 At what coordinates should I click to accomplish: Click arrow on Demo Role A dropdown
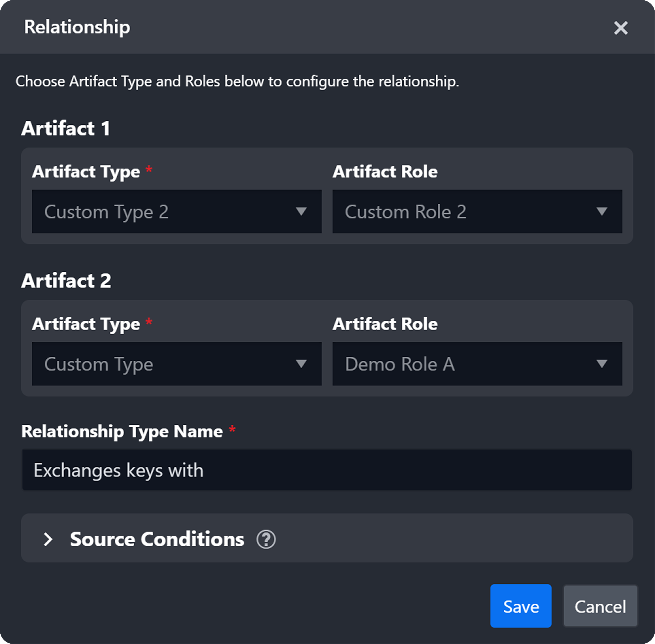pyautogui.click(x=602, y=364)
